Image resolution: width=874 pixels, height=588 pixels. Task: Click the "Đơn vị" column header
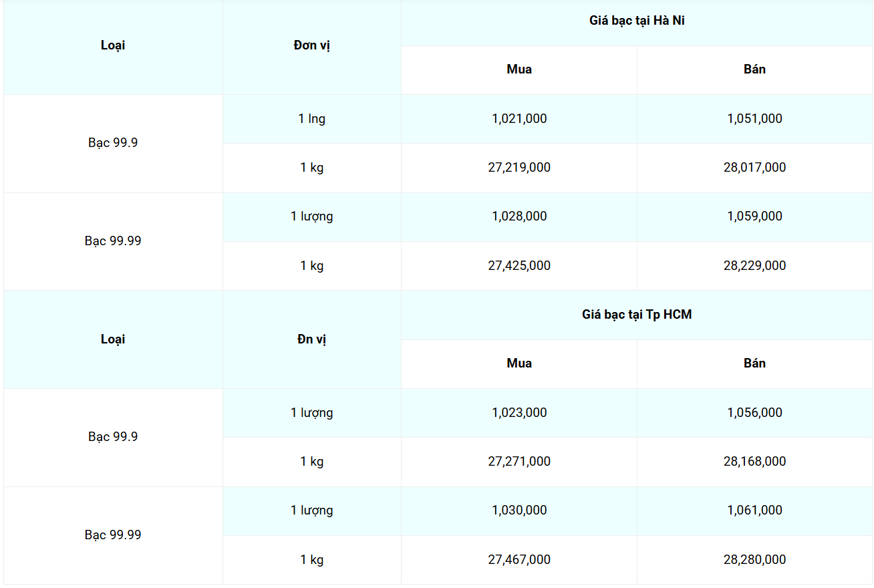(x=311, y=45)
